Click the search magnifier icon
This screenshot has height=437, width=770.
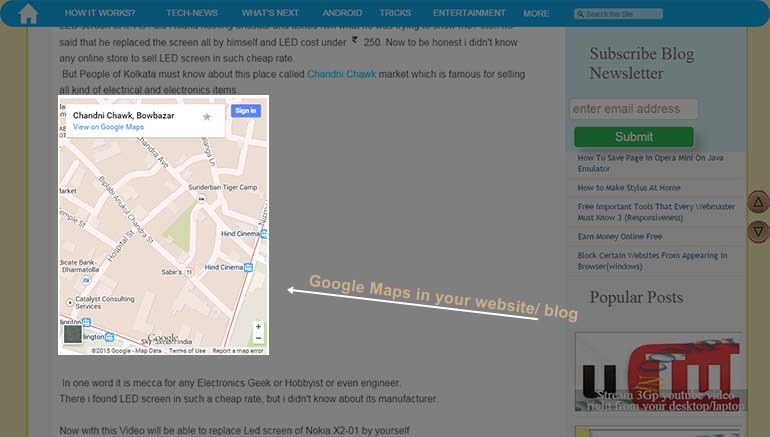[580, 14]
